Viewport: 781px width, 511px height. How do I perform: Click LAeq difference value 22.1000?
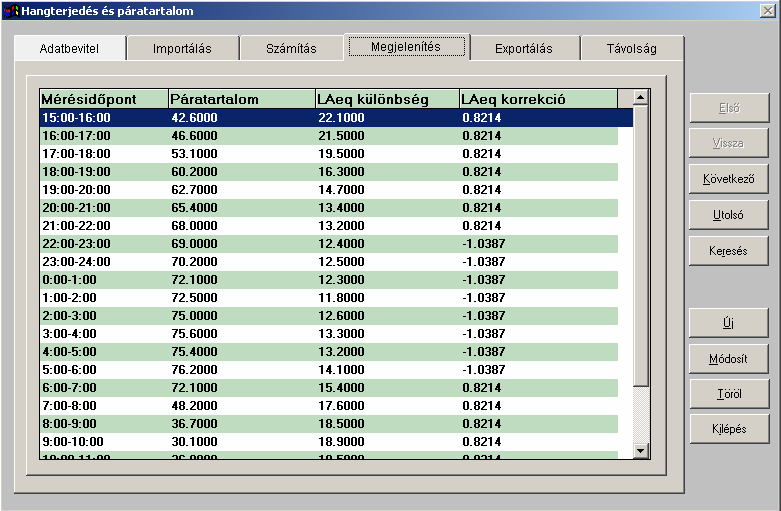point(341,118)
